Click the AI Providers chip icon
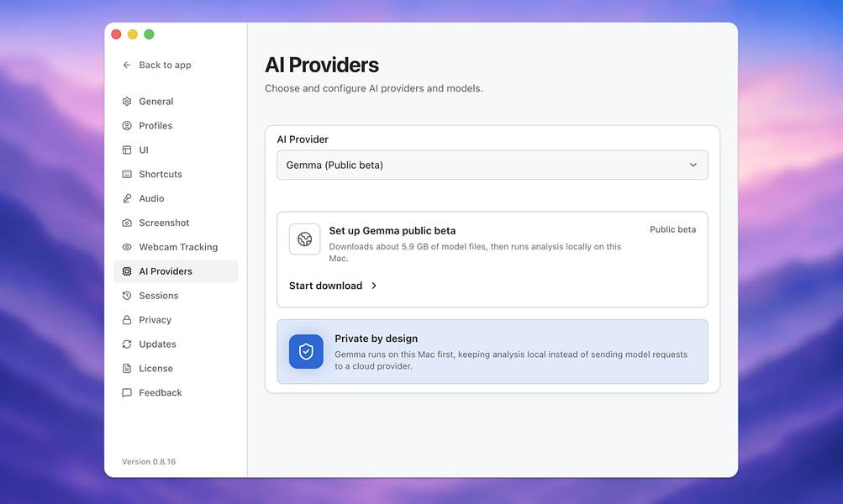The image size is (843, 504). coord(127,271)
